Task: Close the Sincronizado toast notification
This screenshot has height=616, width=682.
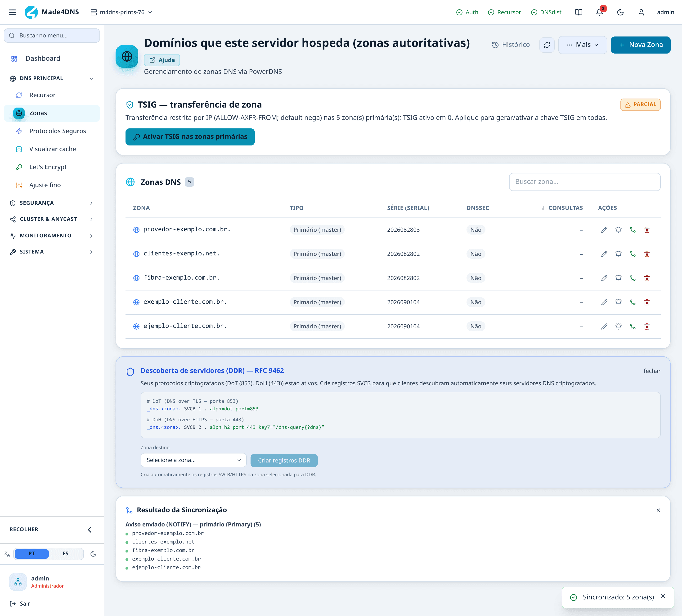Action: [663, 596]
